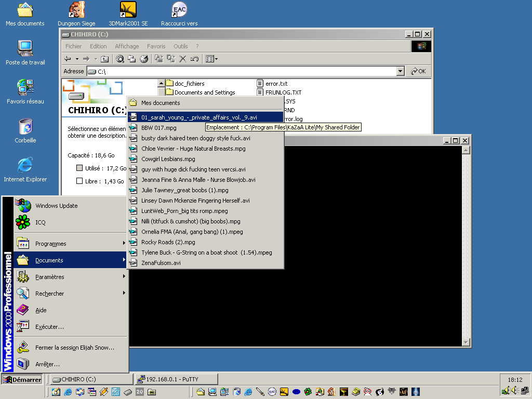Open ZenaFulsom.avi recent item
The width and height of the screenshot is (532, 399).
[x=205, y=263]
